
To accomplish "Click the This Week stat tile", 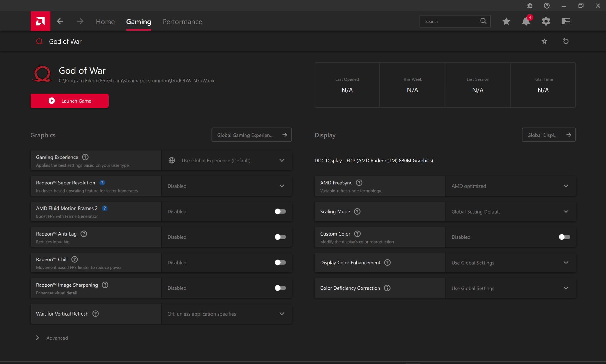I will [x=412, y=85].
